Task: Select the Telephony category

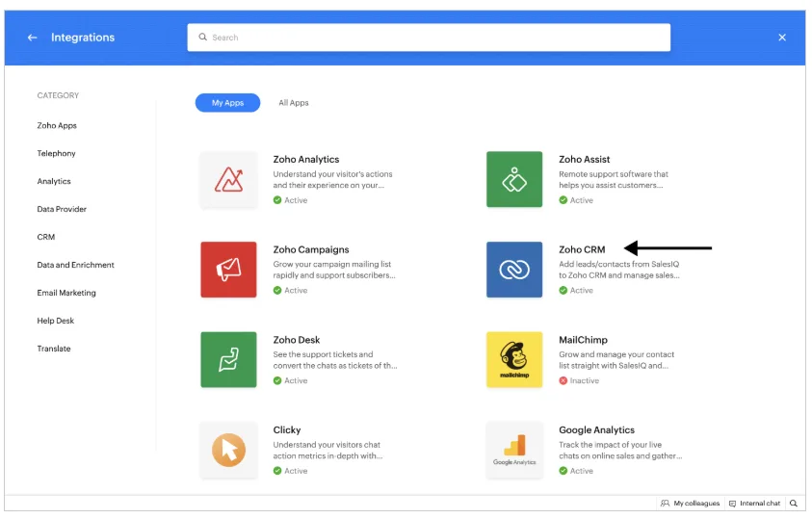Action: [57, 153]
